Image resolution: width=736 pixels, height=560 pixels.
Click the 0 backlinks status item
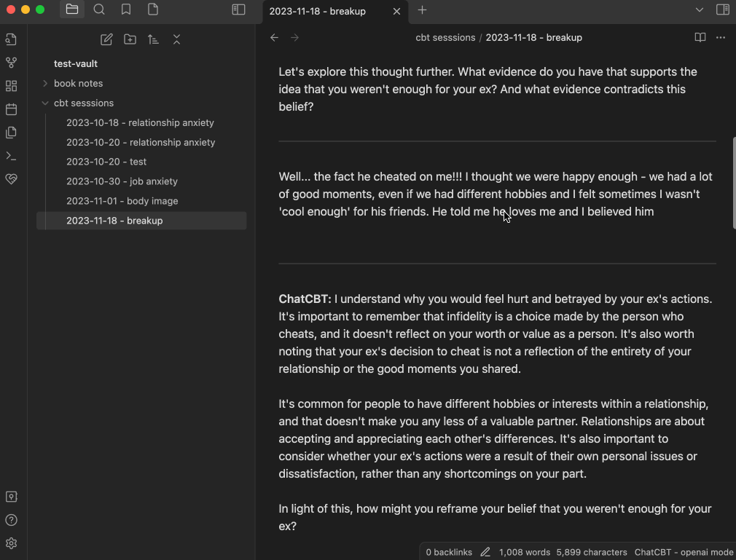coord(449,553)
